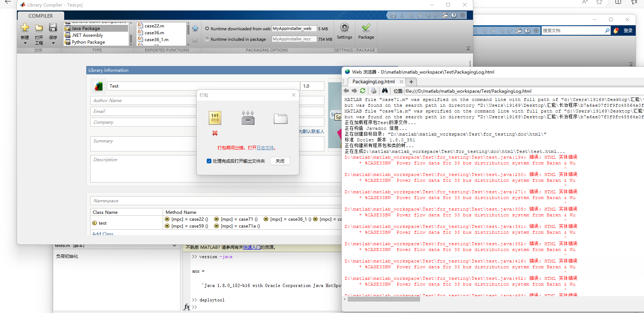Click the search magnifier in MATLAB doc search
644x313 pixels.
(607, 31)
